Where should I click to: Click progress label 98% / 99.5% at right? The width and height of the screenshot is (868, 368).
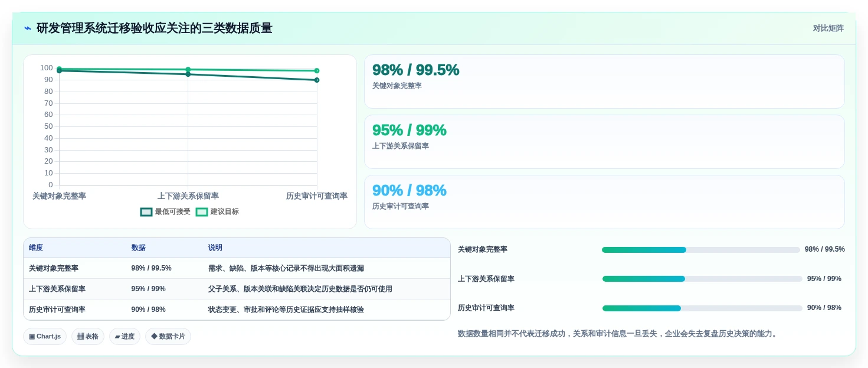825,249
